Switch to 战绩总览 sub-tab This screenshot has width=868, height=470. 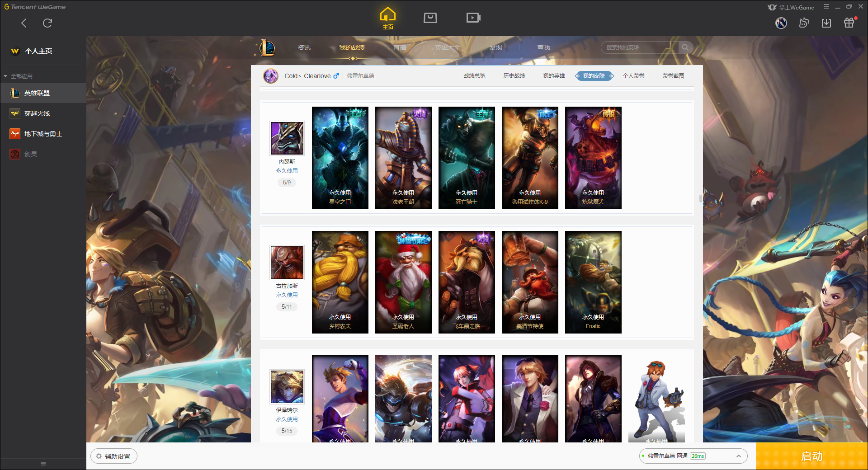coord(474,76)
